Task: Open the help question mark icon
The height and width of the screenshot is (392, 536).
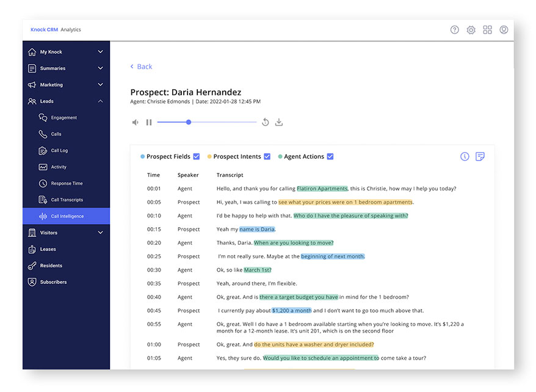Action: [x=454, y=30]
